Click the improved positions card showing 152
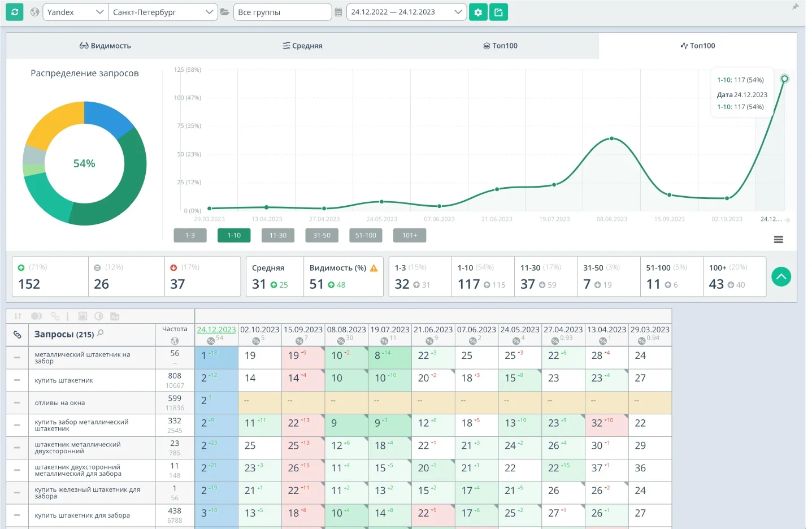 point(50,276)
